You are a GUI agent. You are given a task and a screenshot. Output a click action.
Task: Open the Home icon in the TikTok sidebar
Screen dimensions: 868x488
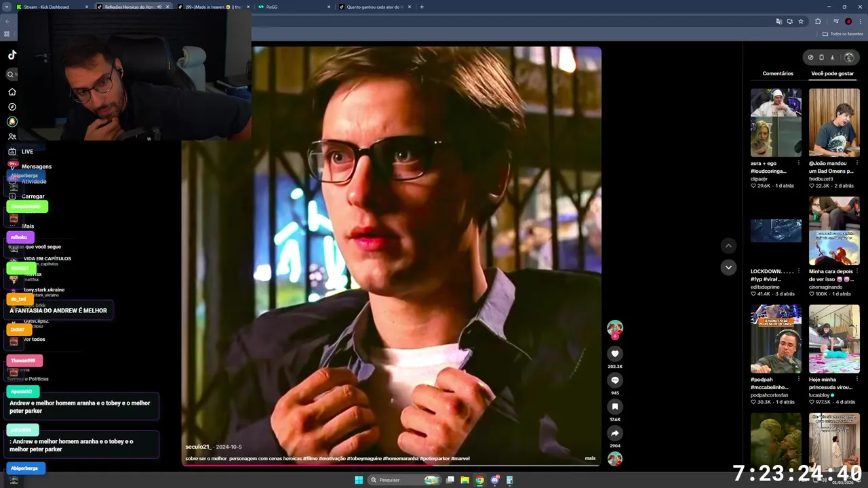(12, 91)
